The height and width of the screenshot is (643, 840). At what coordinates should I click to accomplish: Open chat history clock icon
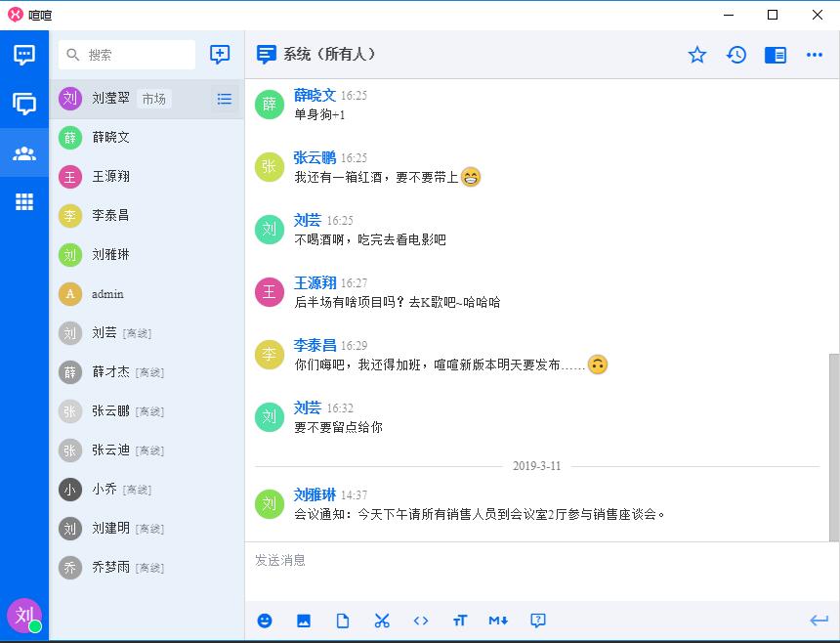(x=736, y=55)
